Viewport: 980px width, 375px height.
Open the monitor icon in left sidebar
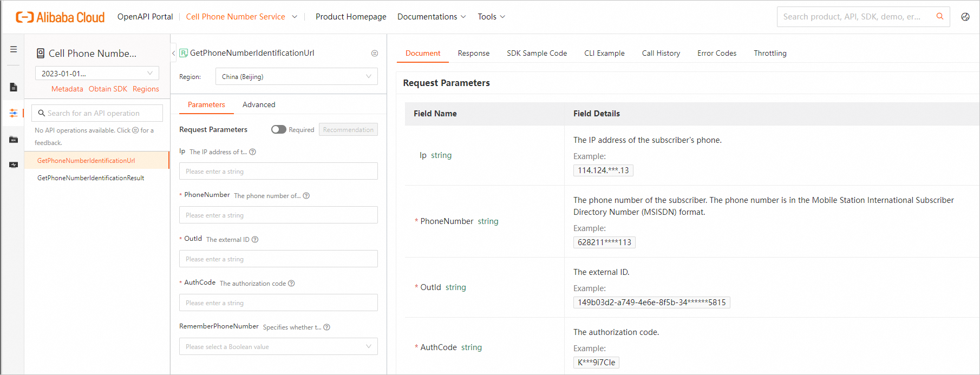(x=14, y=165)
